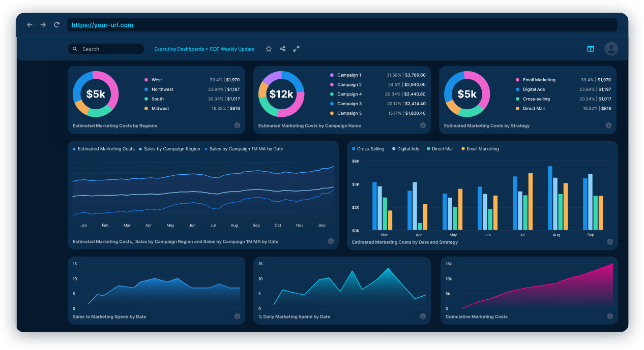This screenshot has width=644, height=350.
Task: Toggle Direct Mail bar chart legend
Action: tap(440, 149)
